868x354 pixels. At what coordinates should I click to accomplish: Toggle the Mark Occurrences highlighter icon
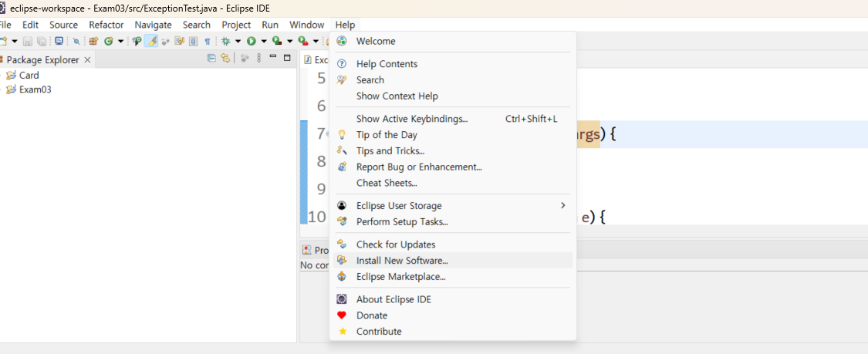[x=151, y=41]
